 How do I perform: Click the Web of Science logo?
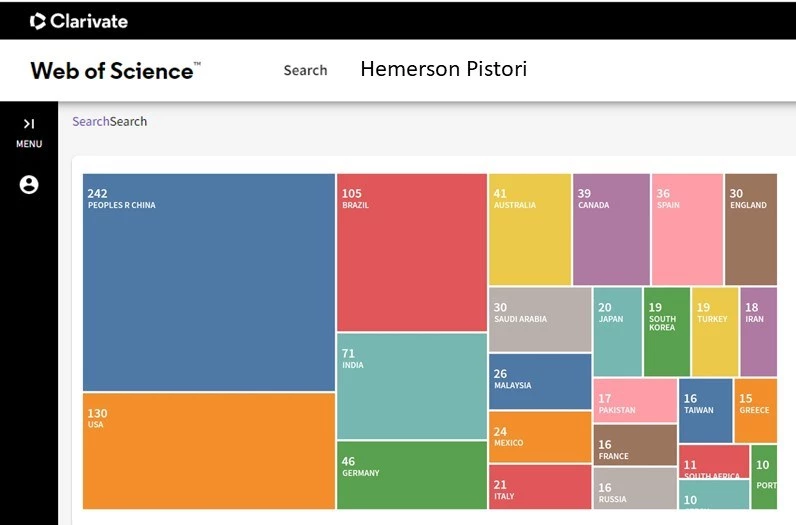click(115, 70)
